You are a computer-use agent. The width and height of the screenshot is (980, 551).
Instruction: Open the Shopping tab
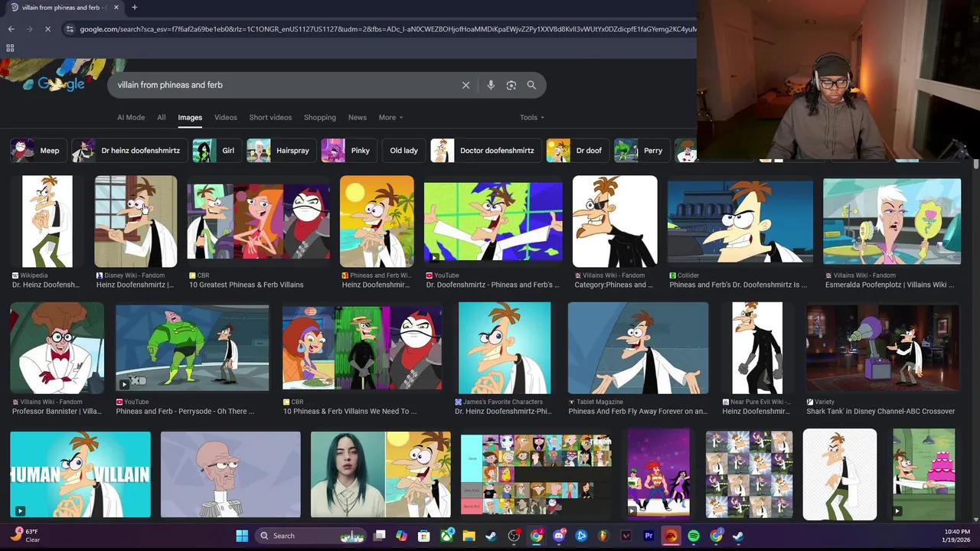click(x=320, y=118)
